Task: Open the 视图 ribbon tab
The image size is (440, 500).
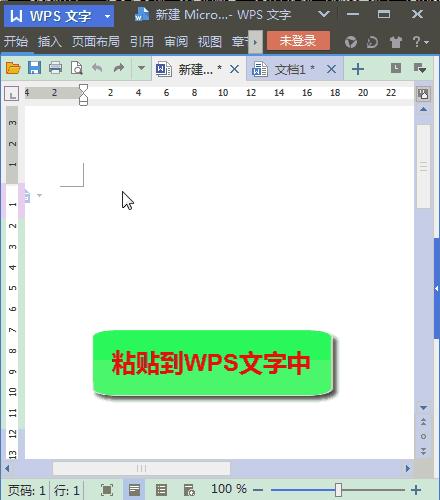Action: tap(210, 42)
